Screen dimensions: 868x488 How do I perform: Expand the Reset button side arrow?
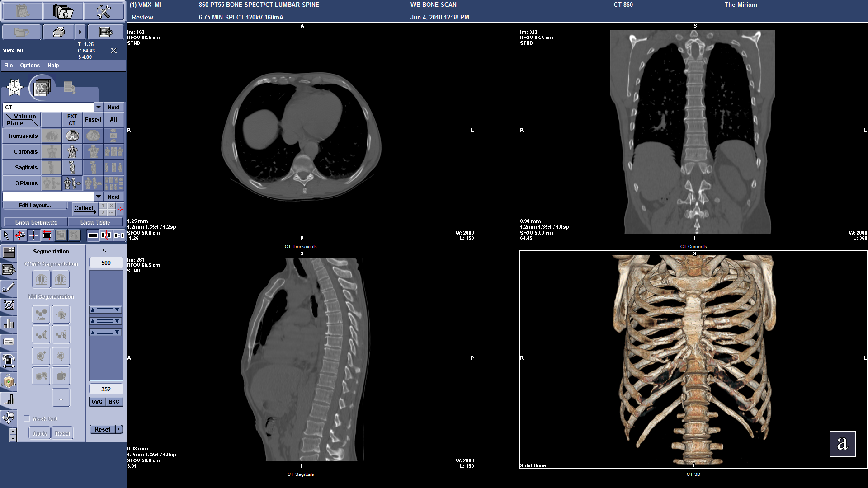click(118, 429)
